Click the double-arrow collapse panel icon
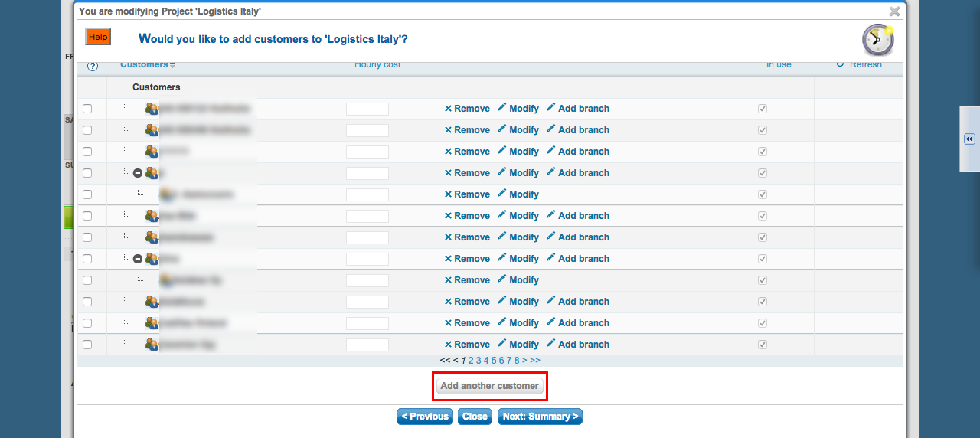The height and width of the screenshot is (438, 980). pos(969,139)
